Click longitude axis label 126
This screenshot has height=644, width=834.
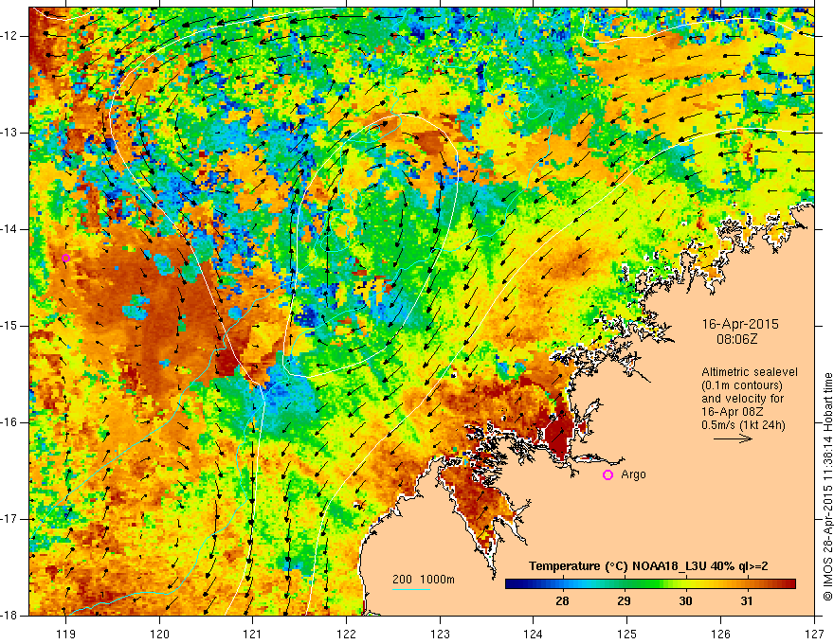[720, 634]
